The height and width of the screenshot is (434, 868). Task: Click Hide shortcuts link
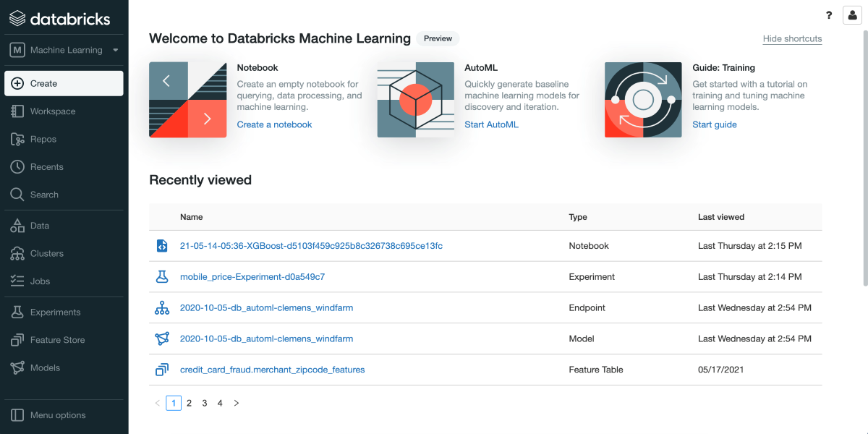[x=792, y=38]
